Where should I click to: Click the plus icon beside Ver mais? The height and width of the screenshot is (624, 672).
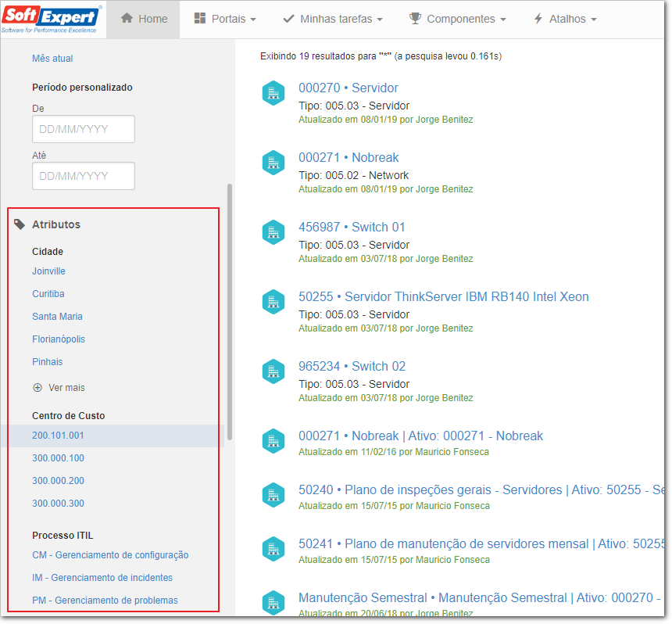click(38, 388)
